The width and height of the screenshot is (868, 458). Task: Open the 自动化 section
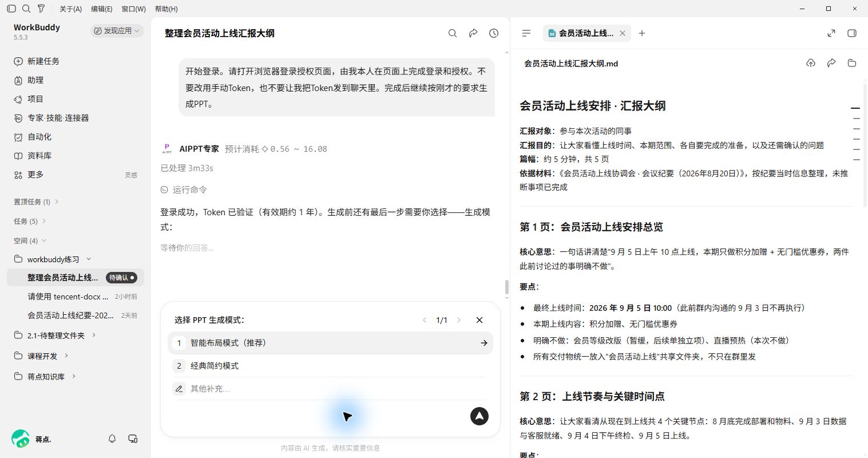point(76,137)
